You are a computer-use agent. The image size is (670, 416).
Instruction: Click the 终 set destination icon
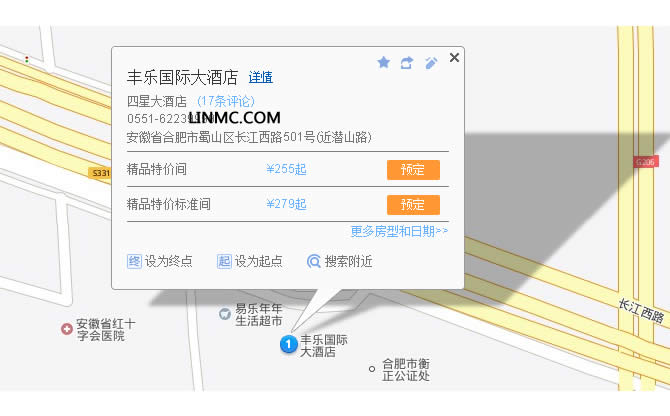134,261
